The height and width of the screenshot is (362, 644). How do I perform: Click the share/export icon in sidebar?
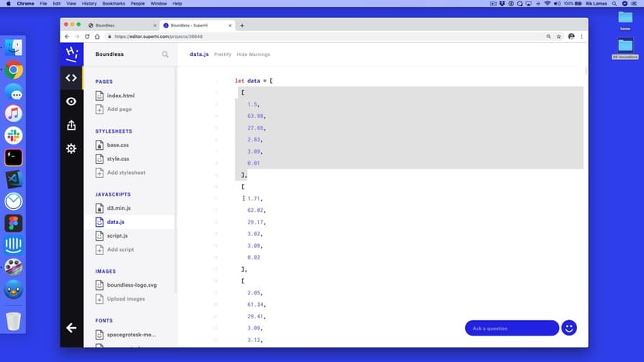point(71,125)
